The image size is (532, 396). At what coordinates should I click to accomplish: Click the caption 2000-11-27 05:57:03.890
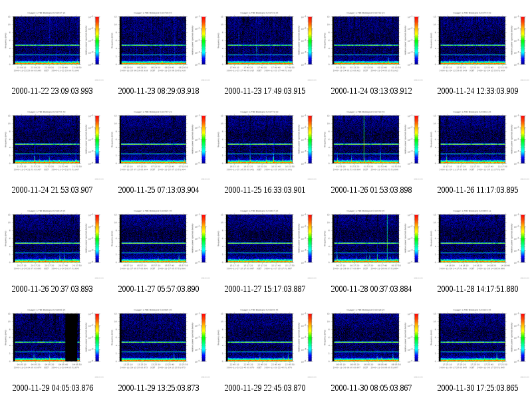pos(158,289)
